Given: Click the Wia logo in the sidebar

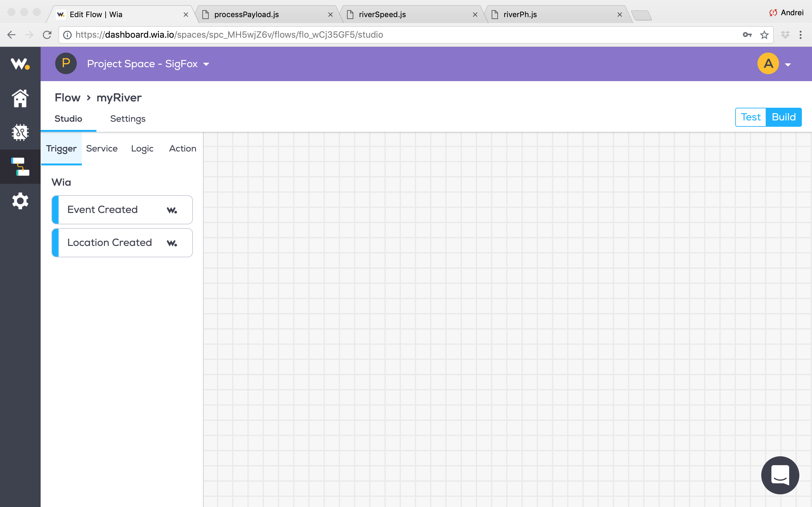Looking at the screenshot, I should click(x=20, y=64).
